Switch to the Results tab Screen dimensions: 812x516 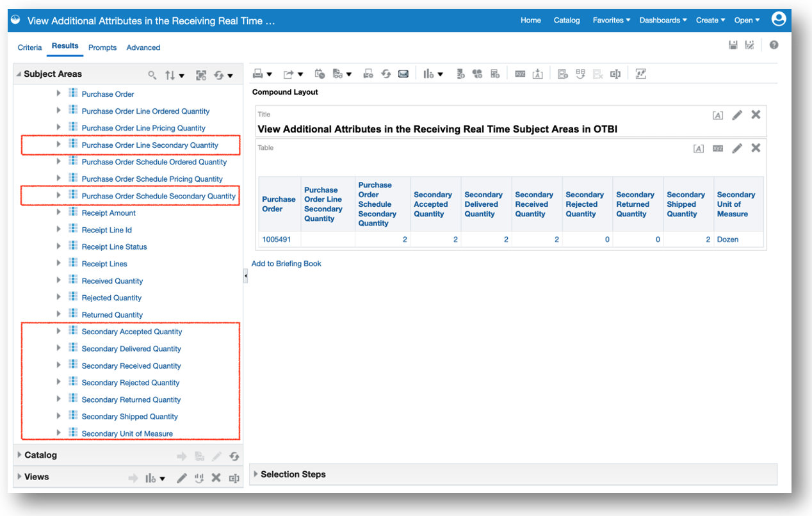(65, 46)
